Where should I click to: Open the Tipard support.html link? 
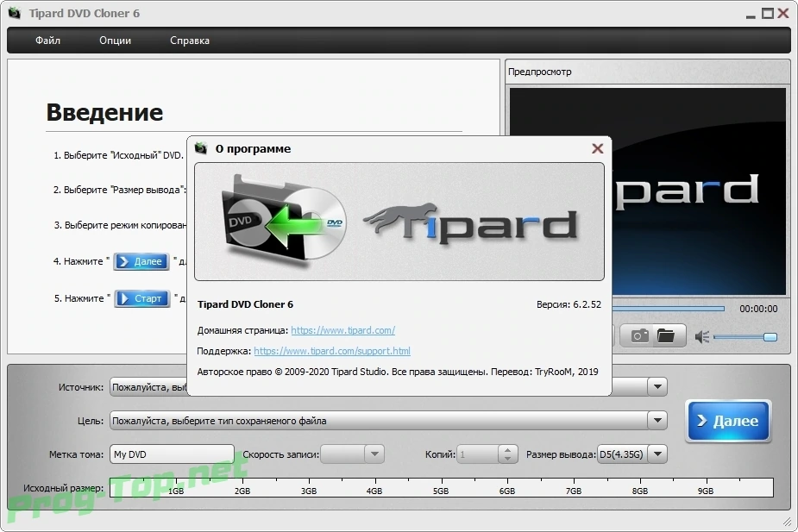coord(332,351)
